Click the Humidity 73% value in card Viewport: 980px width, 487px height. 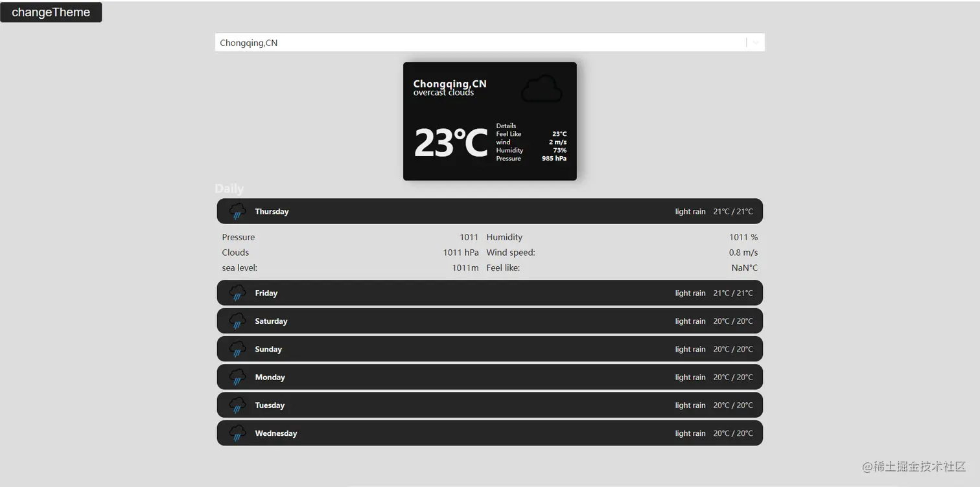pyautogui.click(x=560, y=150)
